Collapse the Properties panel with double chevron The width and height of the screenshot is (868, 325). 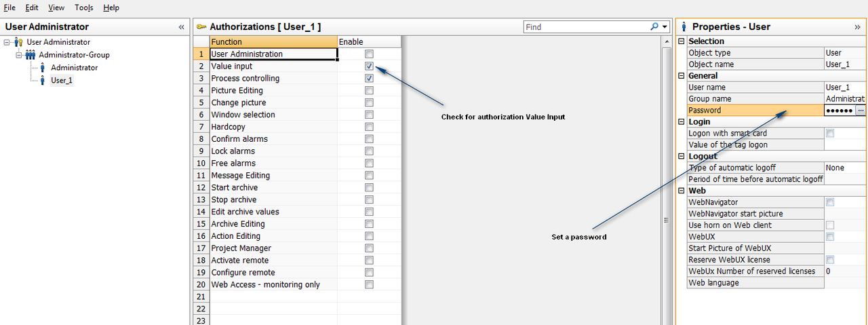857,27
